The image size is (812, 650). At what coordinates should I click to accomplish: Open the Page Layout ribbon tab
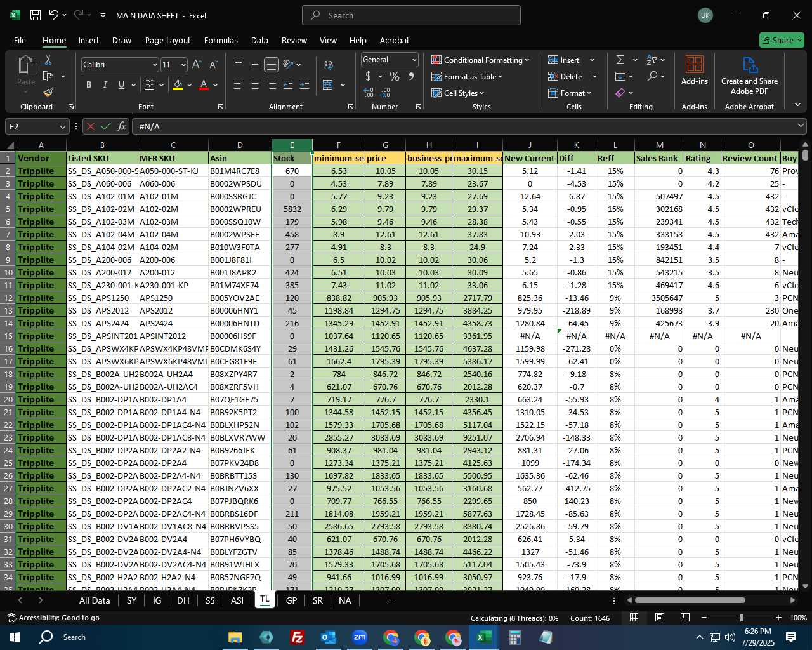[x=167, y=40]
